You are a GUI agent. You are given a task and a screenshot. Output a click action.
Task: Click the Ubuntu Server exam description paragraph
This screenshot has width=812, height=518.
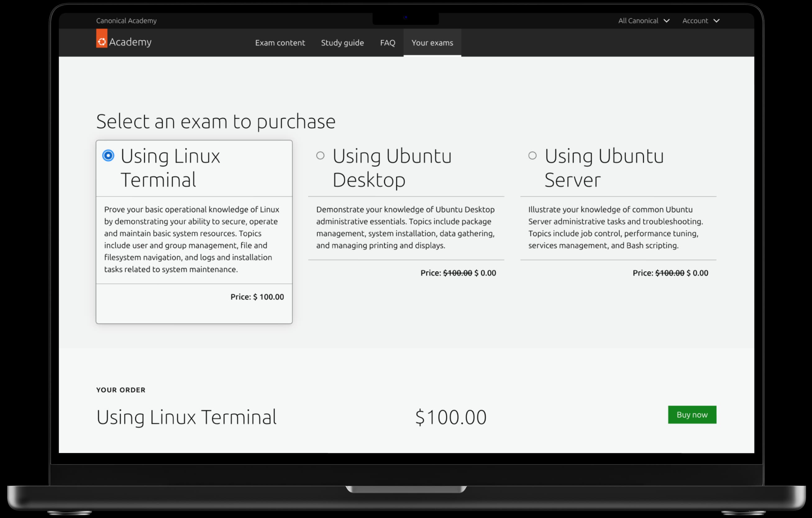(x=616, y=228)
